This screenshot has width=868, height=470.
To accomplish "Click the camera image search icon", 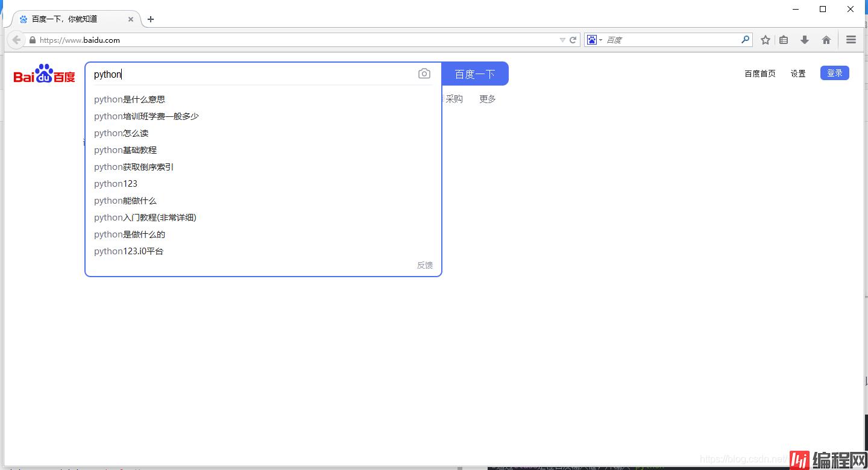I will [424, 74].
